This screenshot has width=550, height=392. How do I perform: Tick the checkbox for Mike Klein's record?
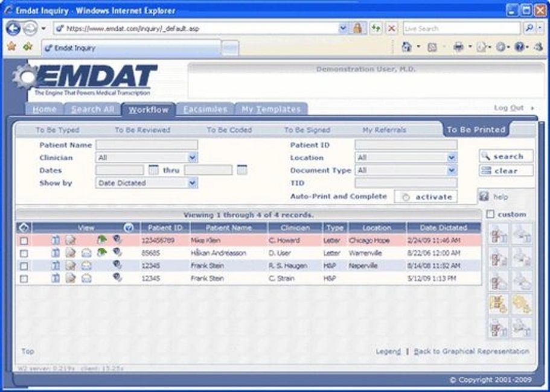point(24,241)
